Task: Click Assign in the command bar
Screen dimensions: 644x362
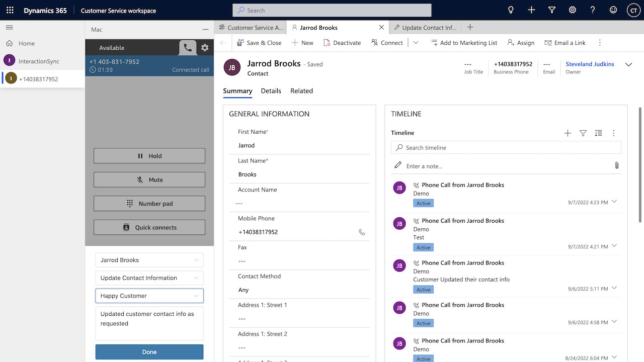Action: [x=521, y=43]
